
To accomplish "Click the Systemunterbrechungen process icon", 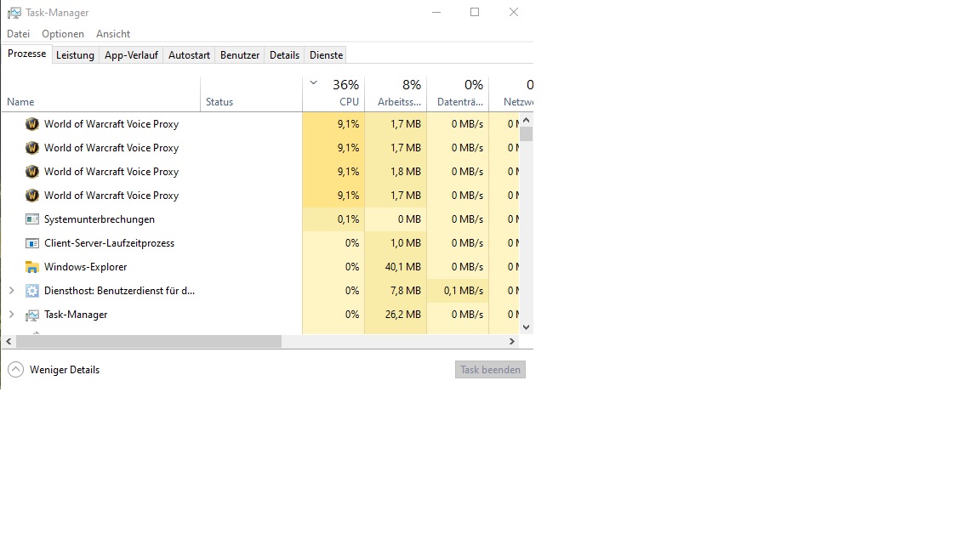I will (x=31, y=219).
